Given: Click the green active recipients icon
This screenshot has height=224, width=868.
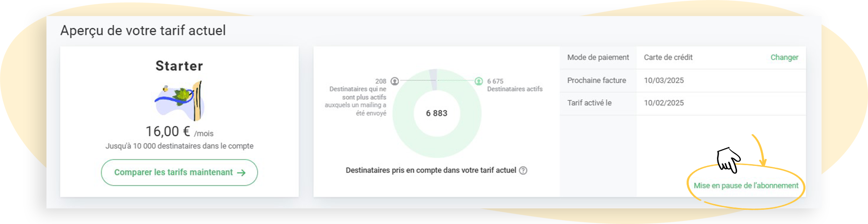Looking at the screenshot, I should tap(479, 81).
